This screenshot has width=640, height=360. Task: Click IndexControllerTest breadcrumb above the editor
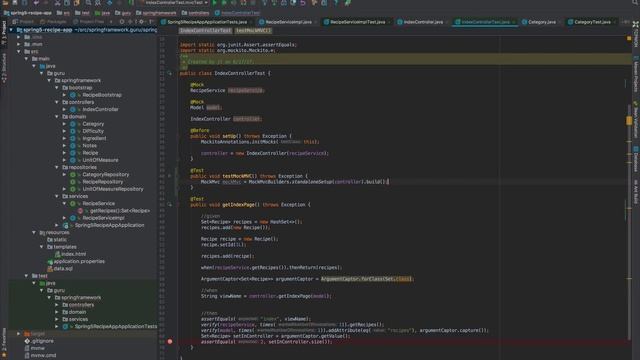[205, 31]
